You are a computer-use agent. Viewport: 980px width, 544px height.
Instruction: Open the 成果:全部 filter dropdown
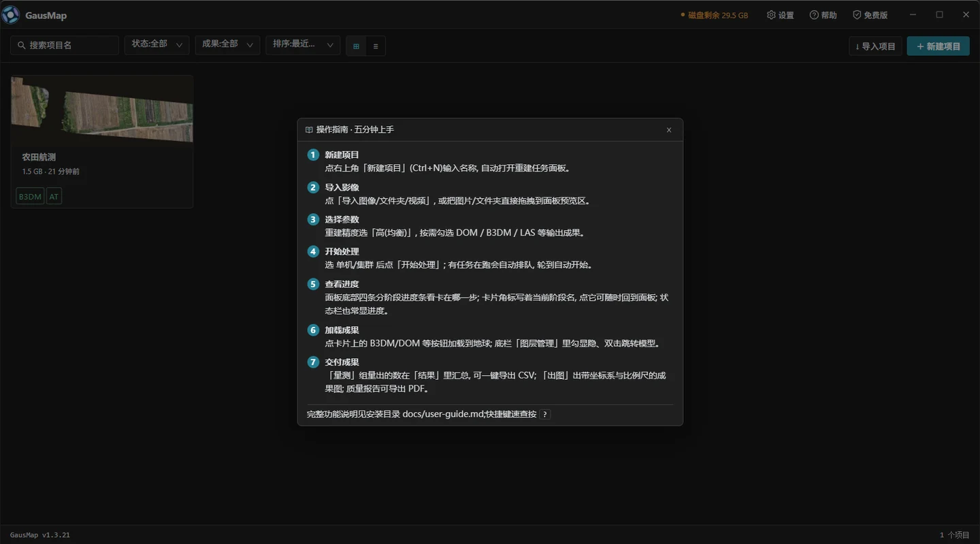[227, 45]
